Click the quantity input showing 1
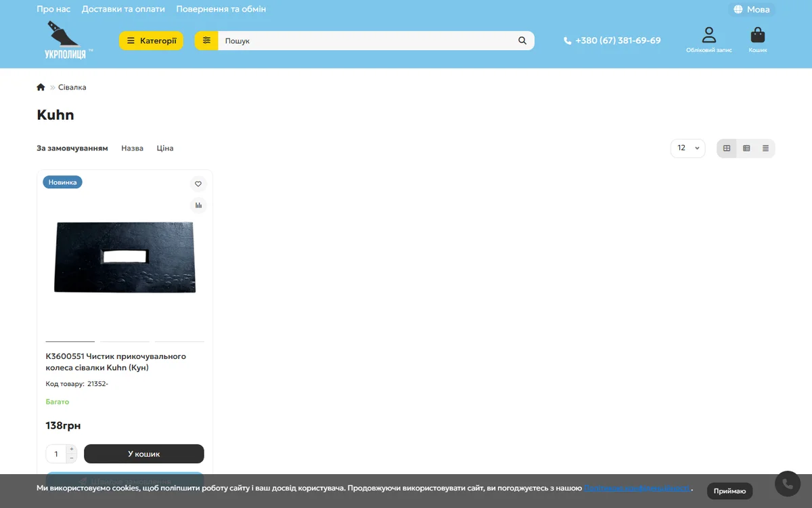 tap(56, 454)
